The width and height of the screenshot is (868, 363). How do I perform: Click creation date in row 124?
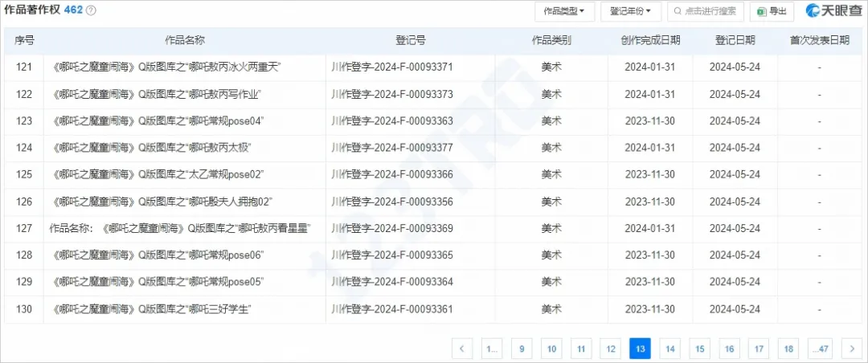click(x=650, y=148)
